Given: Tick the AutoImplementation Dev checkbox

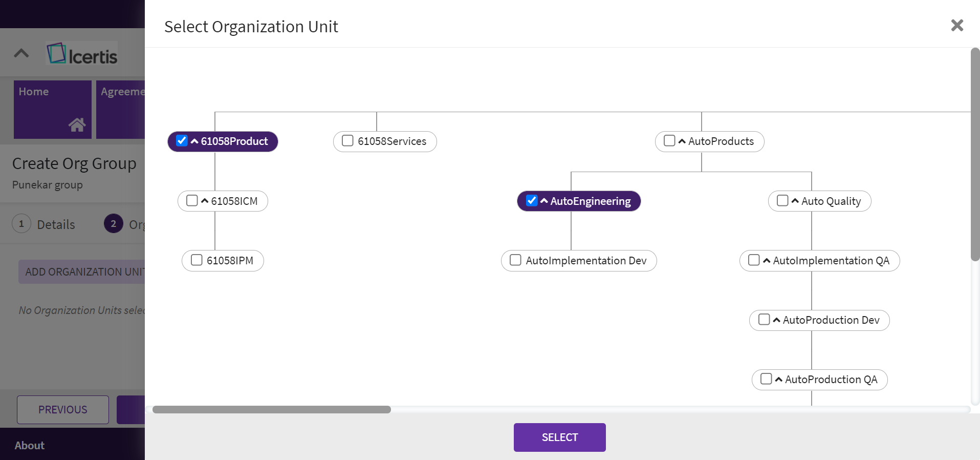Looking at the screenshot, I should click(x=515, y=260).
